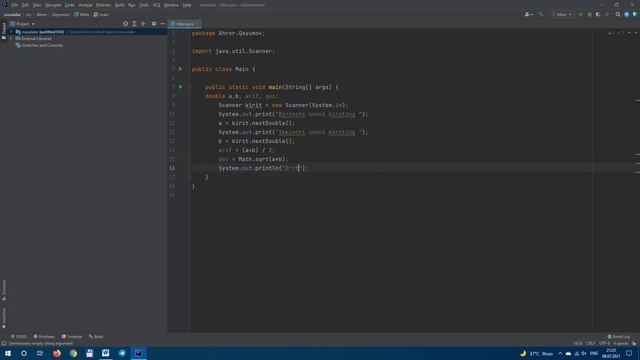Open the Code menu

[x=70, y=5]
